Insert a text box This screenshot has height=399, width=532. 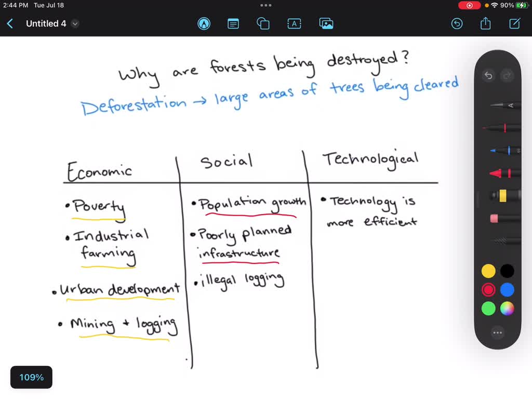tap(294, 24)
